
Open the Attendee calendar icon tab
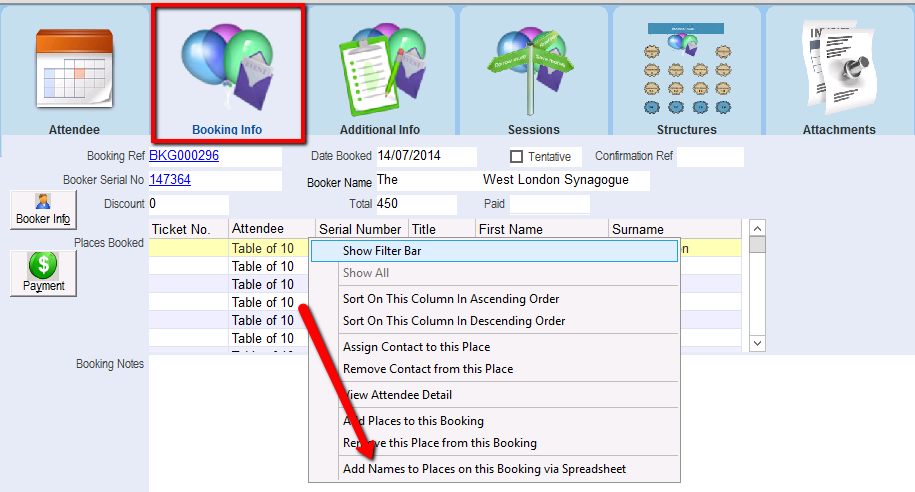coord(74,70)
